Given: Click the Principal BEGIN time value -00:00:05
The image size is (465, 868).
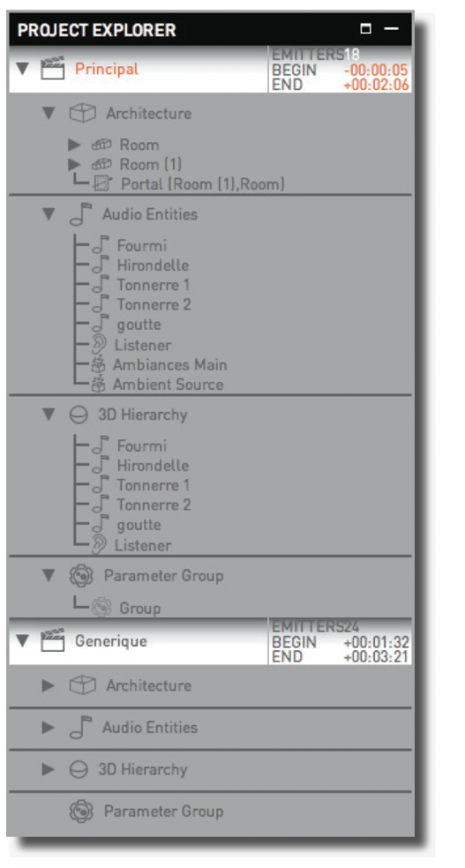Looking at the screenshot, I should click(375, 71).
